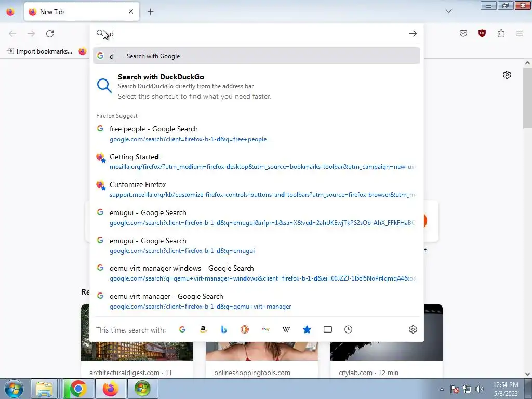Open Windows Explorer from taskbar
This screenshot has width=532, height=399.
(44, 389)
